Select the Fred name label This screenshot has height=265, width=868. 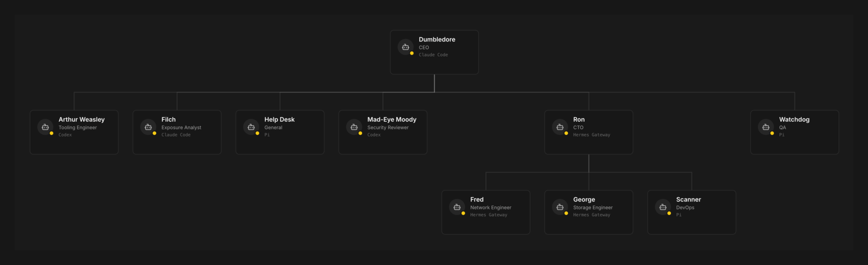(x=477, y=199)
